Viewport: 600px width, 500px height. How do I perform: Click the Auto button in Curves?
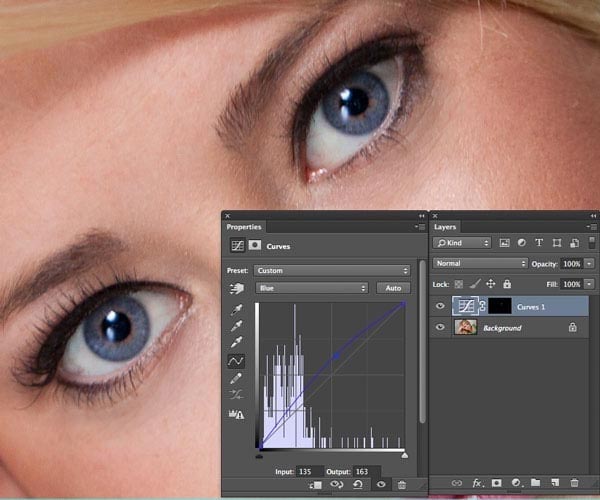point(393,288)
